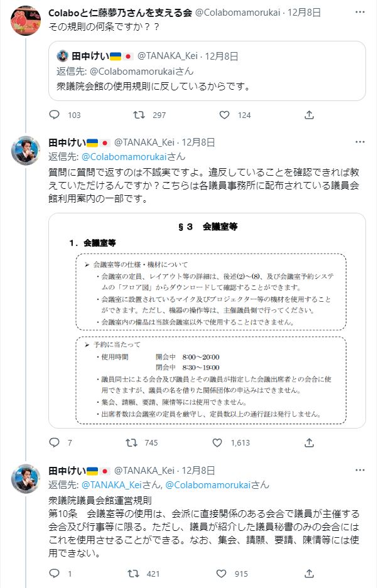The width and height of the screenshot is (378, 588).
Task: Open more options on the Colabo tweet
Action: [359, 12]
